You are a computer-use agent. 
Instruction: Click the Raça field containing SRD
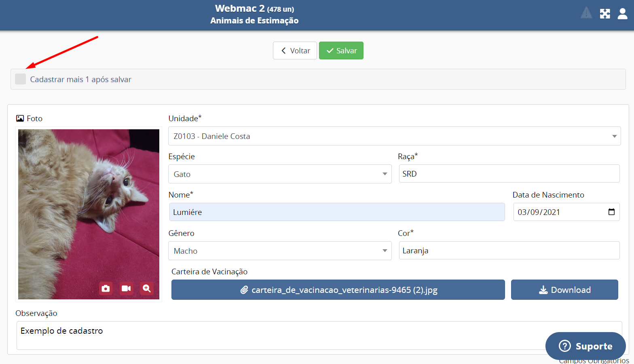point(509,174)
